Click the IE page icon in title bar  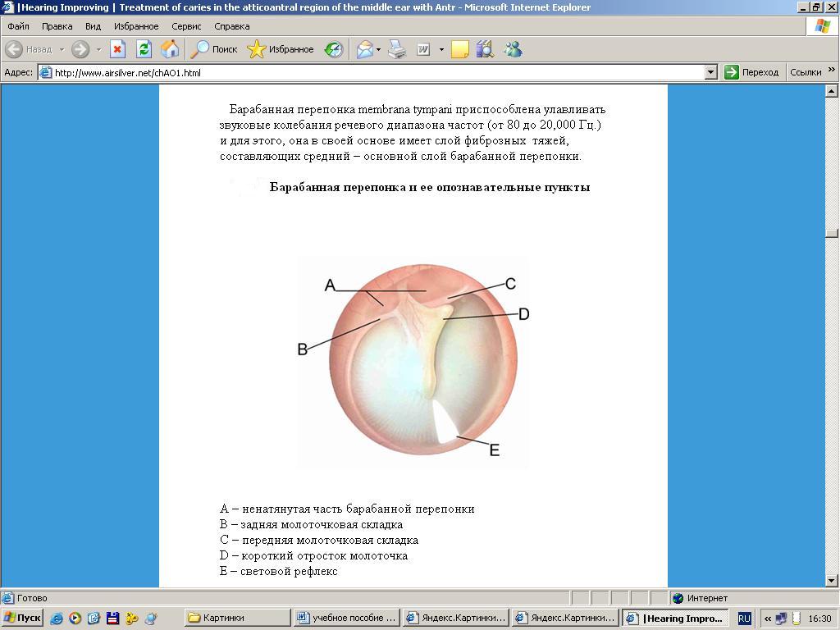[x=8, y=7]
